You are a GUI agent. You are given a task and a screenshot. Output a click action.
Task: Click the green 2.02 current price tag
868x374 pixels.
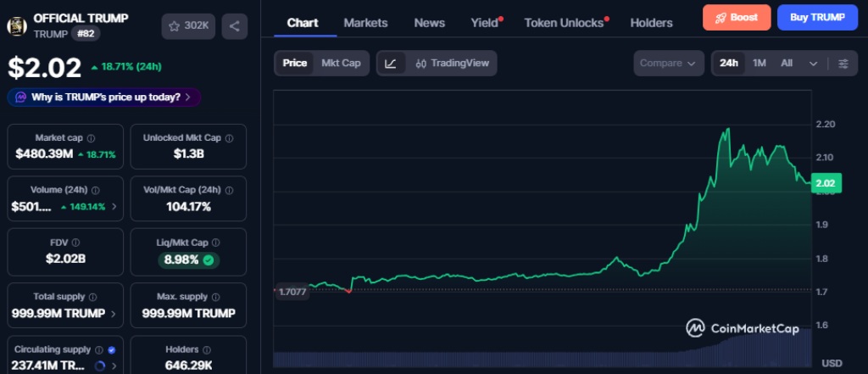tap(826, 183)
